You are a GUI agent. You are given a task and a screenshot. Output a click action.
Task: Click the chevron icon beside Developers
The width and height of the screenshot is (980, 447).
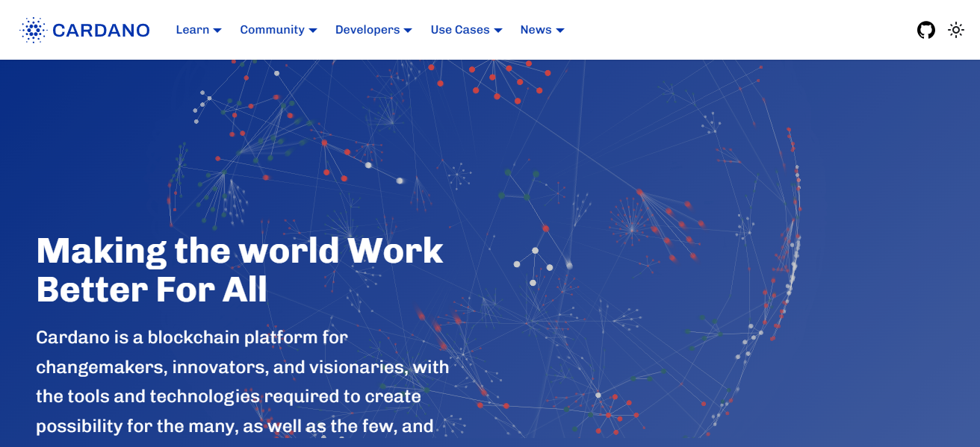click(408, 31)
